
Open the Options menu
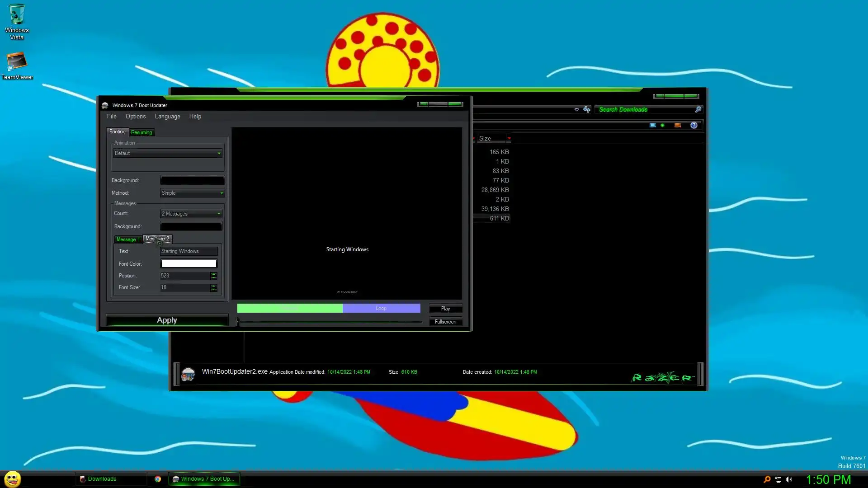point(135,116)
